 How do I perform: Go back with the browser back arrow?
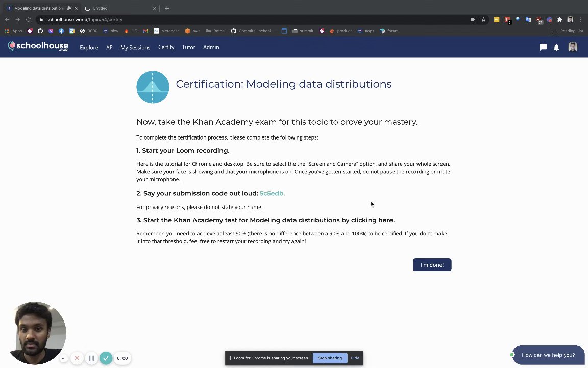coord(7,19)
